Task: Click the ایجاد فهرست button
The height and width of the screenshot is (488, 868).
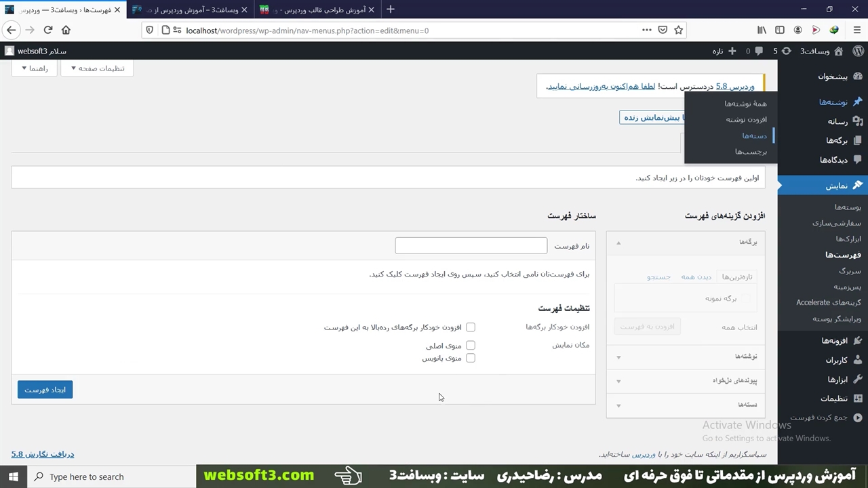Action: coord(45,390)
